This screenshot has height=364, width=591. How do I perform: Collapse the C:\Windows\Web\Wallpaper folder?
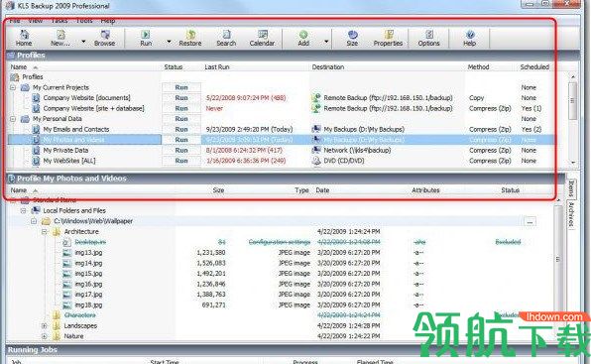[34, 221]
